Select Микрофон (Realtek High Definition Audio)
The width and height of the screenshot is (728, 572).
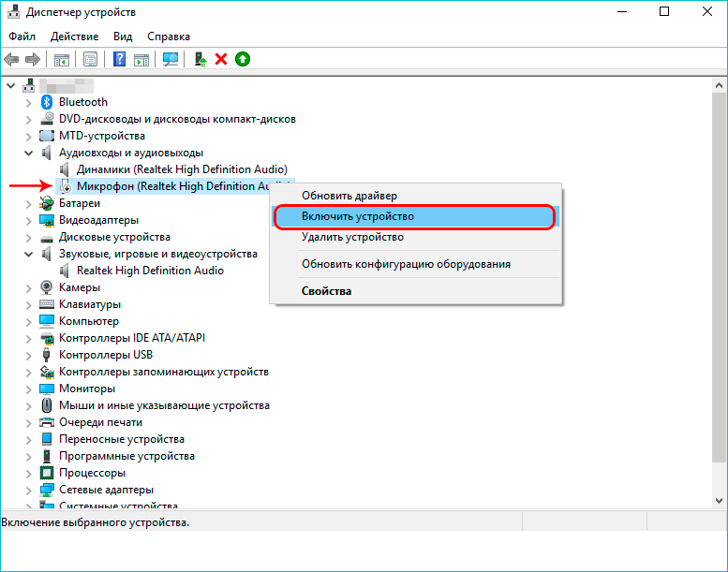tap(172, 186)
